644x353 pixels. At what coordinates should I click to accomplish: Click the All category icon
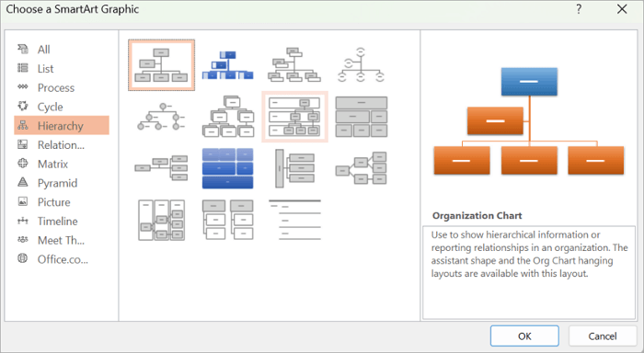click(23, 49)
